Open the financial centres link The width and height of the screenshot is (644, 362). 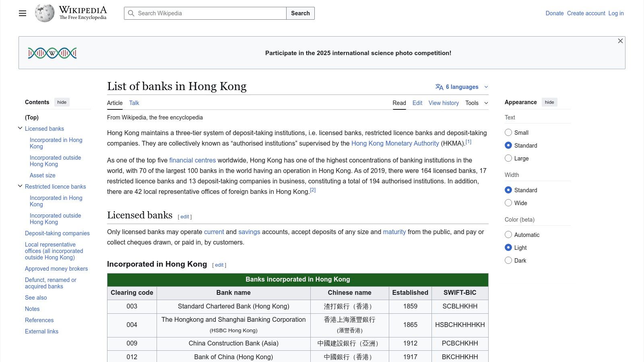(x=192, y=160)
